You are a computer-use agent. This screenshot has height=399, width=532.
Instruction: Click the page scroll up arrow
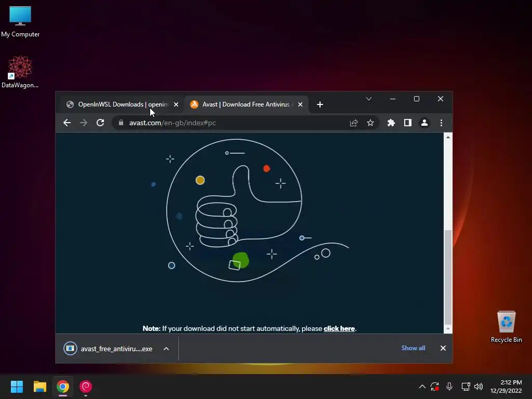pyautogui.click(x=448, y=137)
